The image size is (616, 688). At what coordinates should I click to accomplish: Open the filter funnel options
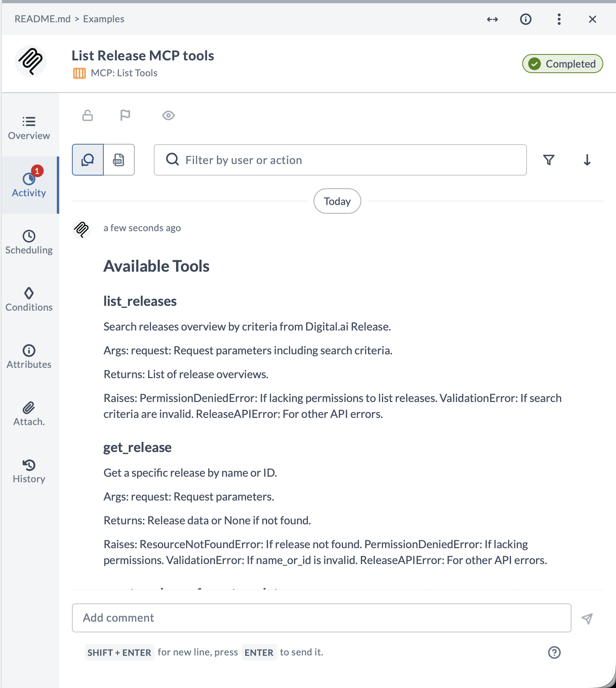[549, 160]
